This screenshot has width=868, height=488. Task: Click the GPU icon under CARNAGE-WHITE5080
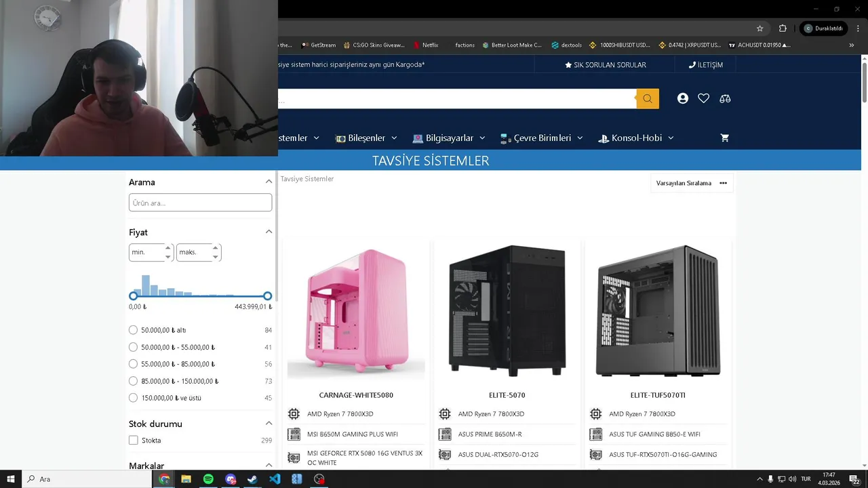[294, 457]
